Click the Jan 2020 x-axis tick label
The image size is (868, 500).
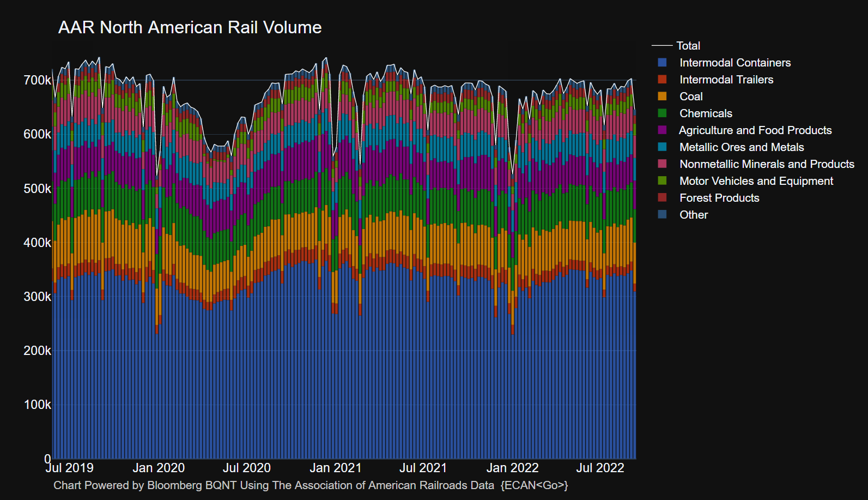click(x=159, y=468)
